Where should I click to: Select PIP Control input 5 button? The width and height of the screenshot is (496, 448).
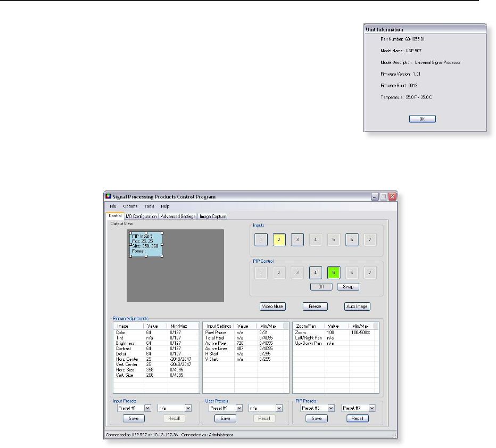(334, 273)
